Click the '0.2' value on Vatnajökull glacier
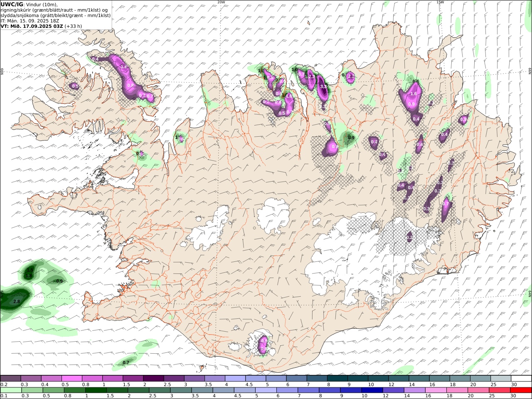This screenshot has width=532, height=399. coord(409,238)
